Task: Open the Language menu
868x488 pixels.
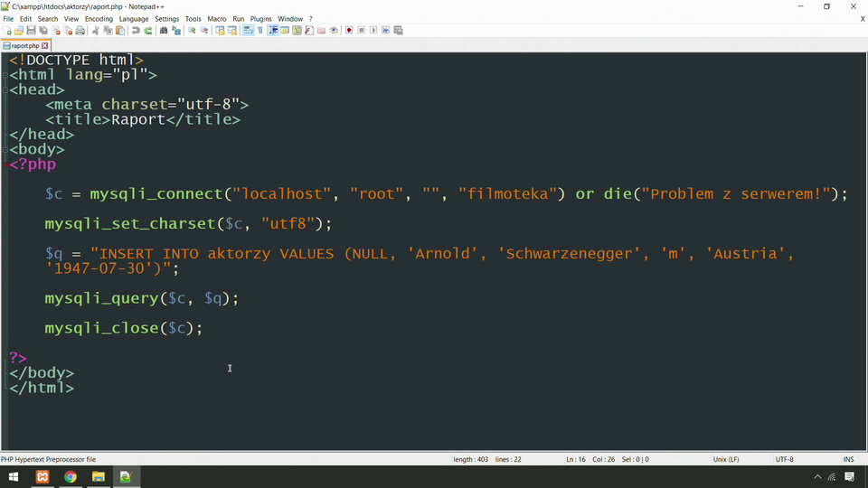Action: [x=134, y=19]
